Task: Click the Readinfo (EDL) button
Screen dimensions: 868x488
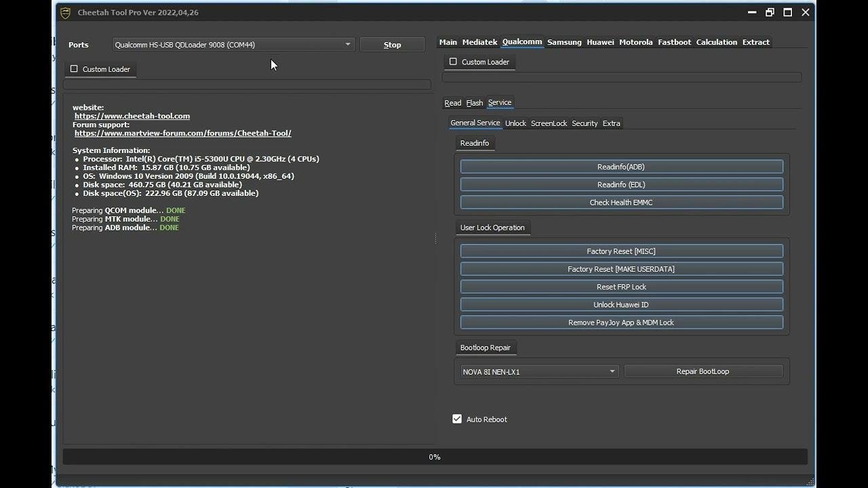Action: [621, 184]
